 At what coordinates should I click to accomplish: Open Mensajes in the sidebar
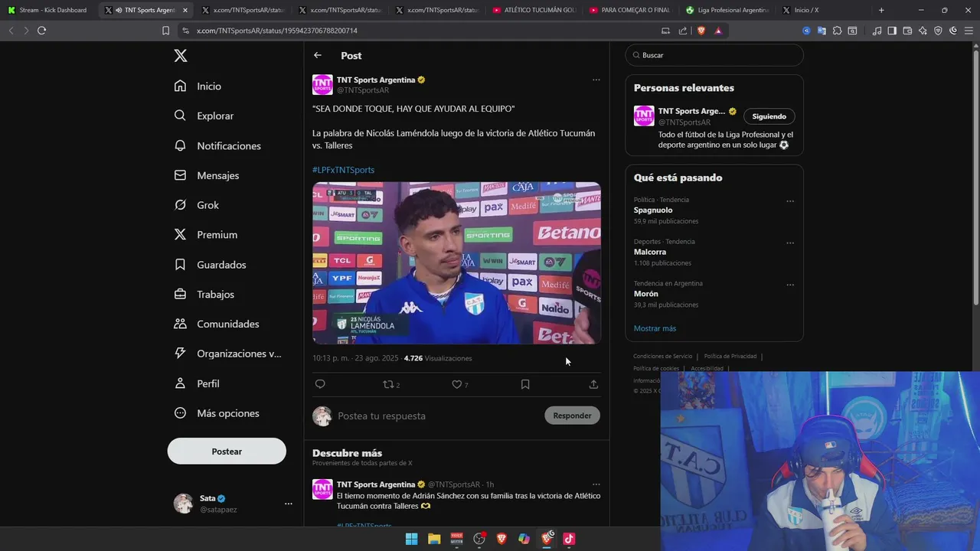(207, 175)
